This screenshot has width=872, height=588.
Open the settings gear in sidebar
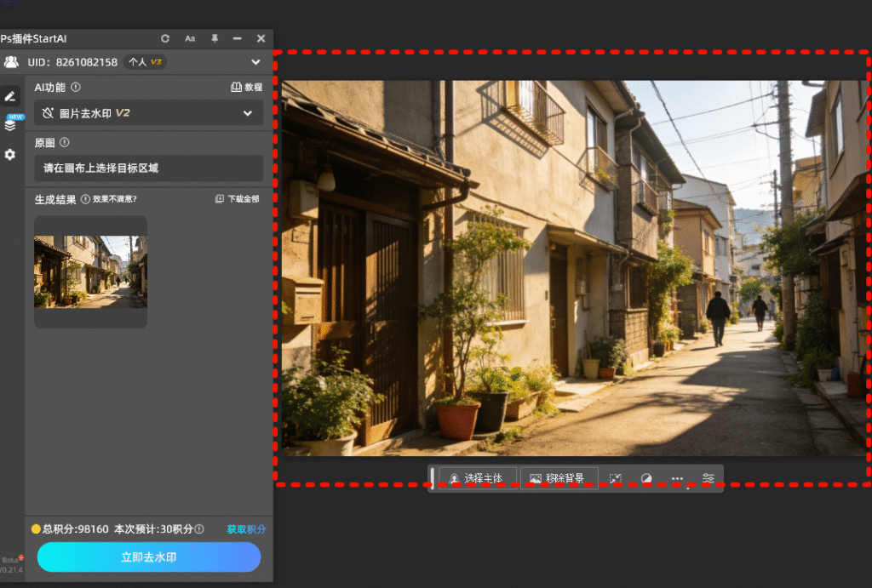pos(10,154)
